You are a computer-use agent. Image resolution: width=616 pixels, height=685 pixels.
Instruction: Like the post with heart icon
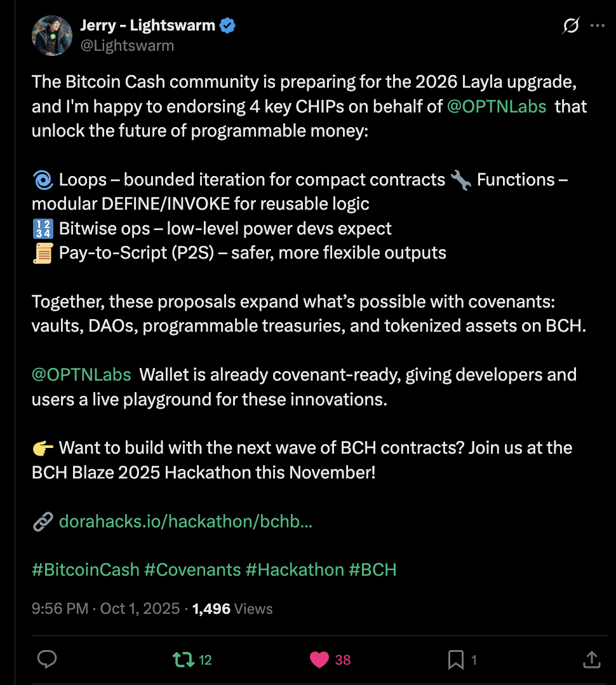pyautogui.click(x=319, y=660)
